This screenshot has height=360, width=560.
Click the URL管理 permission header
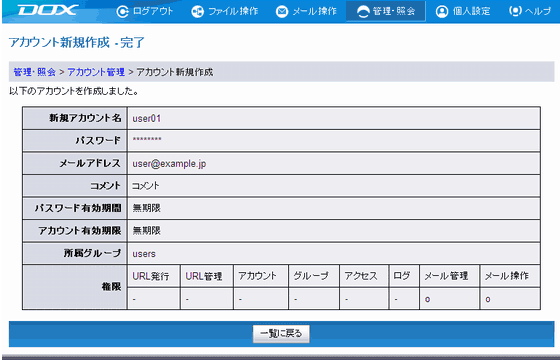[x=204, y=276]
